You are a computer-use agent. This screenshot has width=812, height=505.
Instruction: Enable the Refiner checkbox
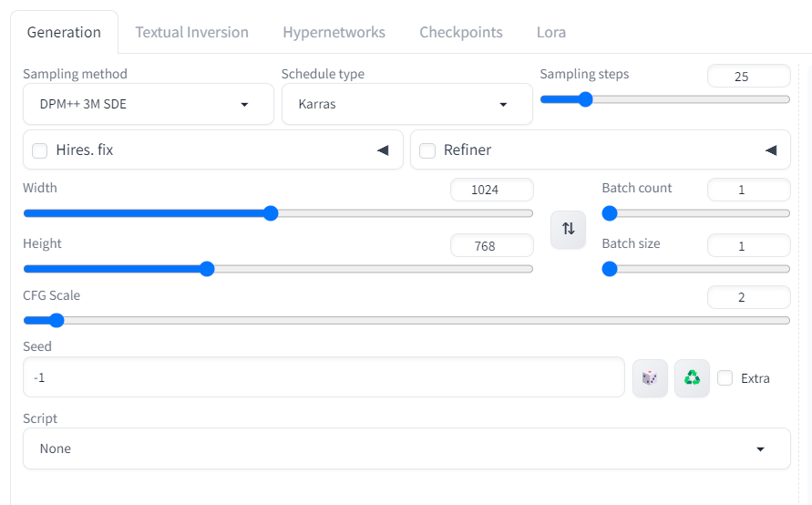(x=427, y=150)
